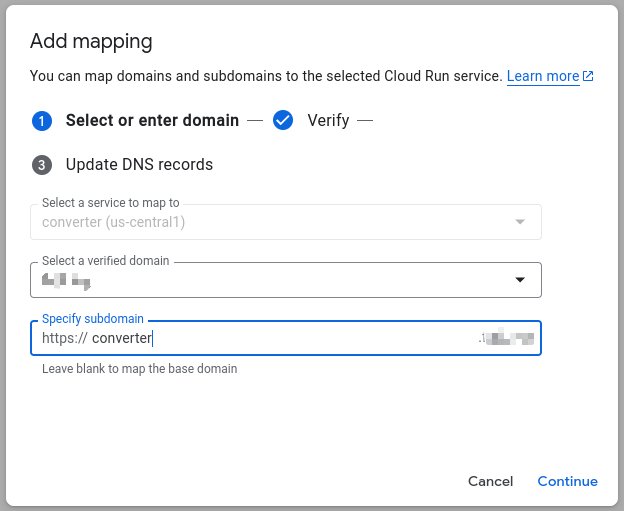This screenshot has height=511, width=624.
Task: Open the Learn more link
Action: click(543, 77)
